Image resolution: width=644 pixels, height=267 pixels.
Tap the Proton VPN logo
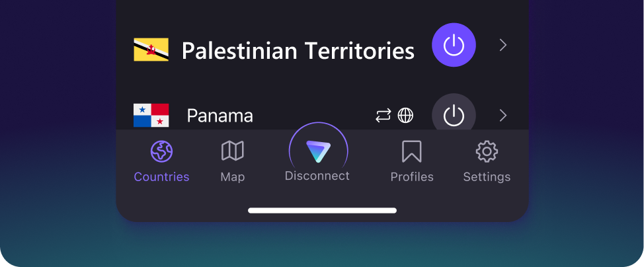[x=318, y=151]
